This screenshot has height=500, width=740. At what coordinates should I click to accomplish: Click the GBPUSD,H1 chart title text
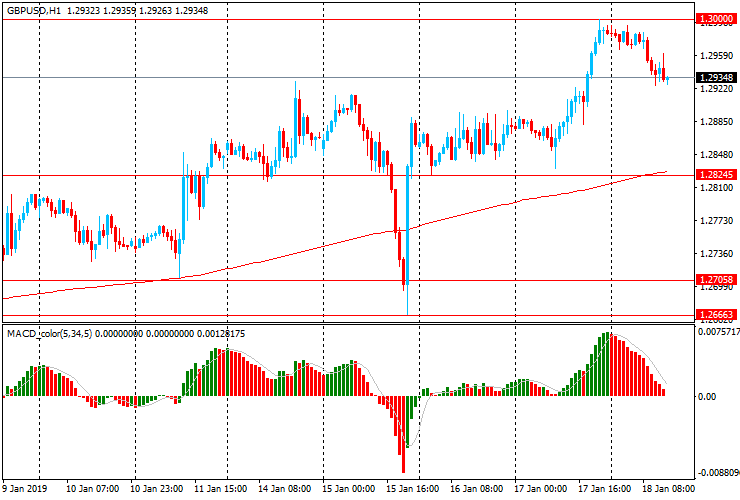coord(34,10)
